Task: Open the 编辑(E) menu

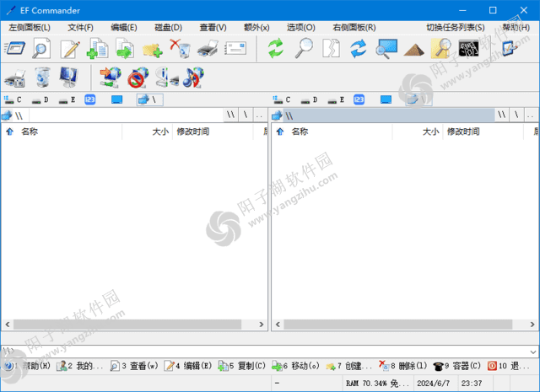Action: [x=124, y=28]
